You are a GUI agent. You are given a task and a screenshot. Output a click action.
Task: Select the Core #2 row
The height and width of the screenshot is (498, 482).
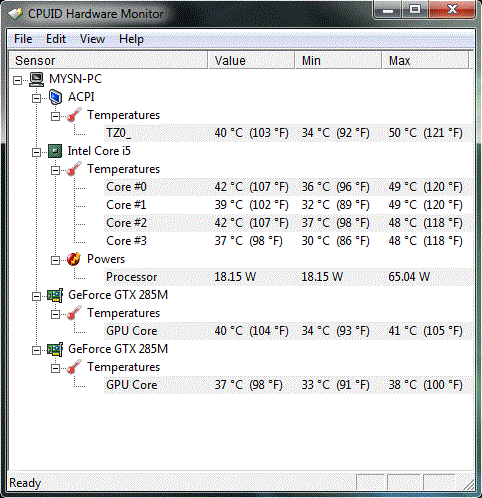289,223
